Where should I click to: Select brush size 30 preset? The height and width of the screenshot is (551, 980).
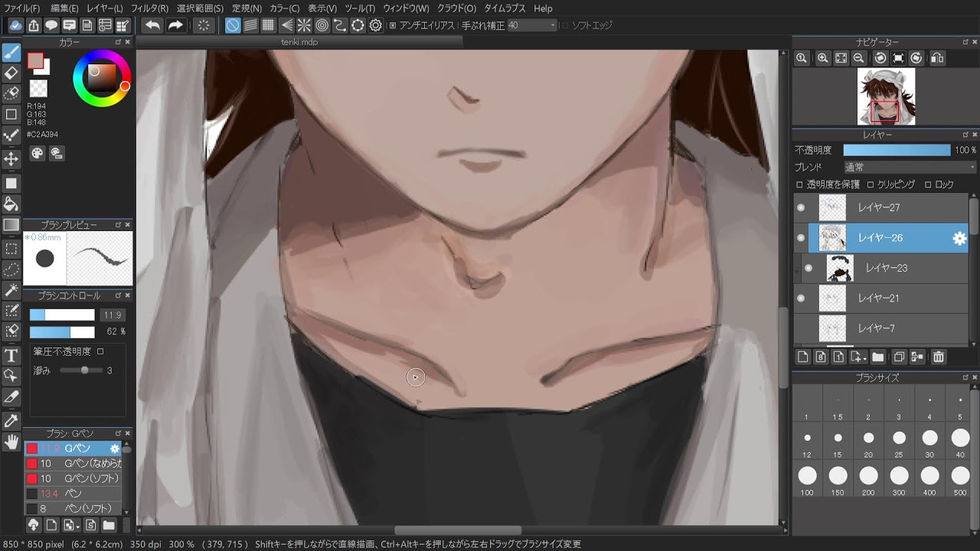tap(929, 442)
